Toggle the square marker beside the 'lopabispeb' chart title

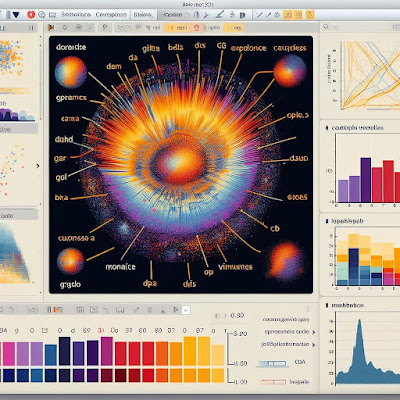pos(327,221)
